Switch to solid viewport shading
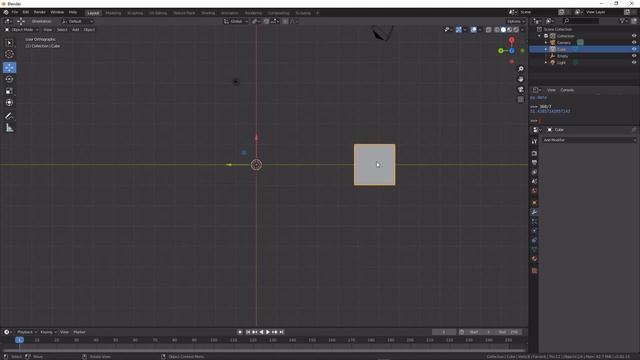 [x=503, y=29]
